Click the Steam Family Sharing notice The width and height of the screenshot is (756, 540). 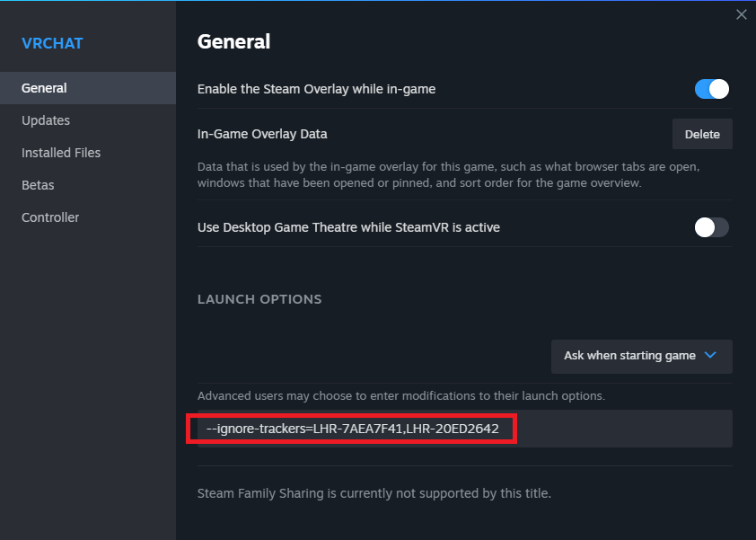(374, 493)
